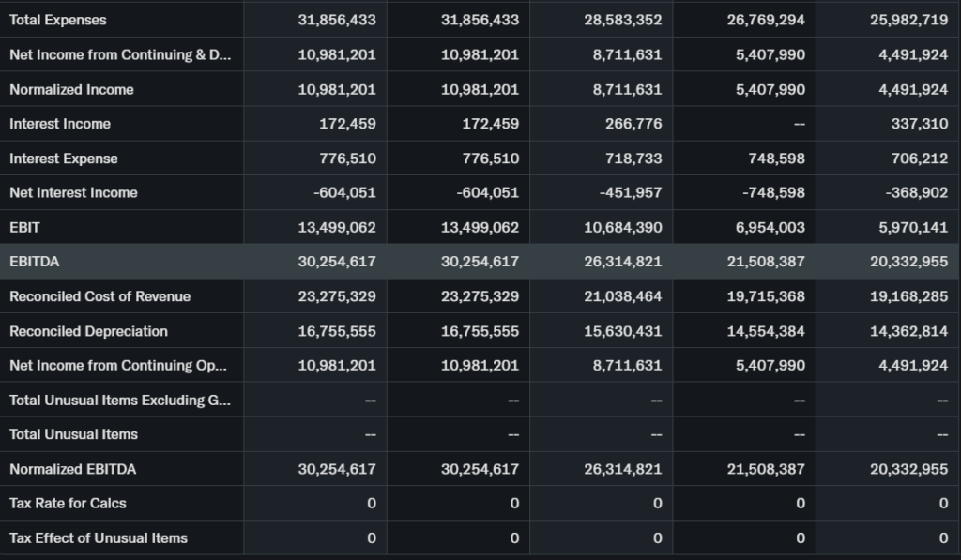
Task: Select the Total Expenses value 28,583,352
Action: point(622,21)
